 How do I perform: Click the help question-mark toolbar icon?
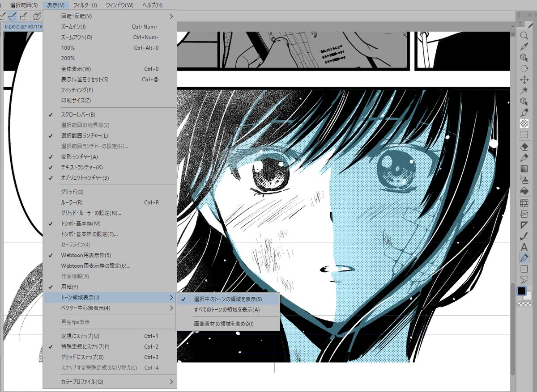37,16
